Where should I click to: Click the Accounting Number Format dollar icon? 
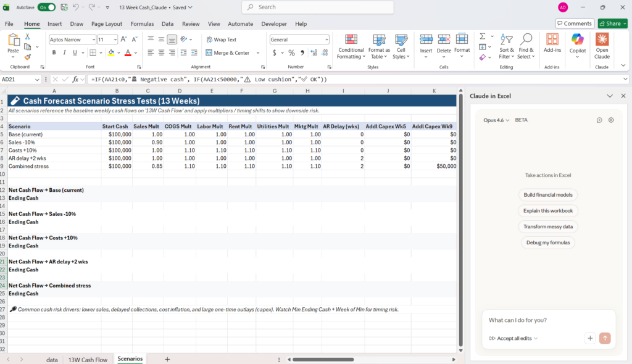275,53
